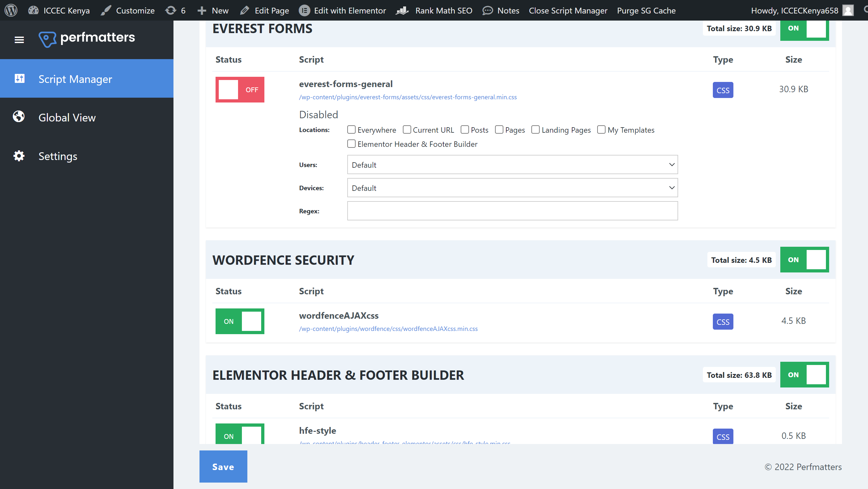Click the Elementor logo icon

(304, 11)
